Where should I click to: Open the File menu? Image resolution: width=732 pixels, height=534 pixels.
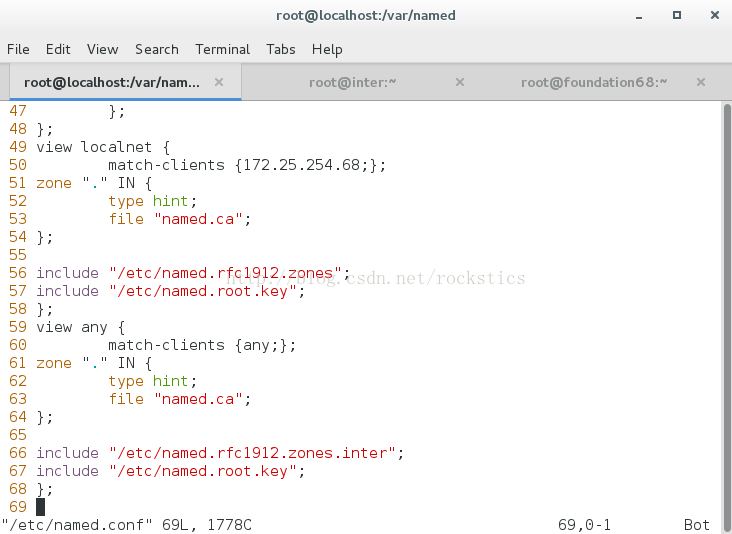[18, 49]
